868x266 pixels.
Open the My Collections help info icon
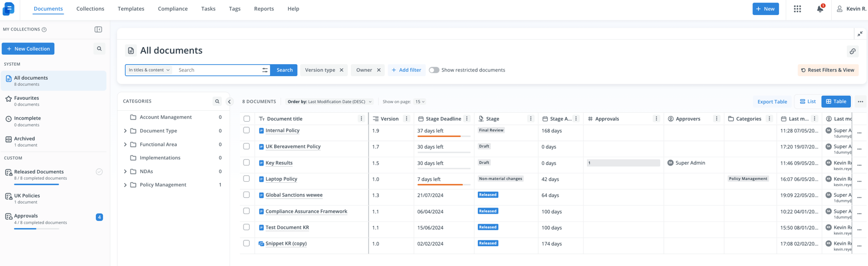click(44, 29)
